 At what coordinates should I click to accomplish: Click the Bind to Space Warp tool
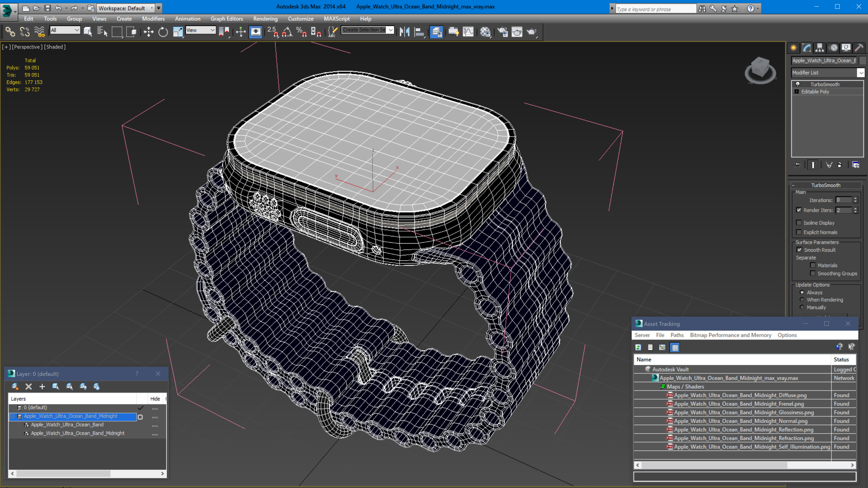[x=39, y=32]
